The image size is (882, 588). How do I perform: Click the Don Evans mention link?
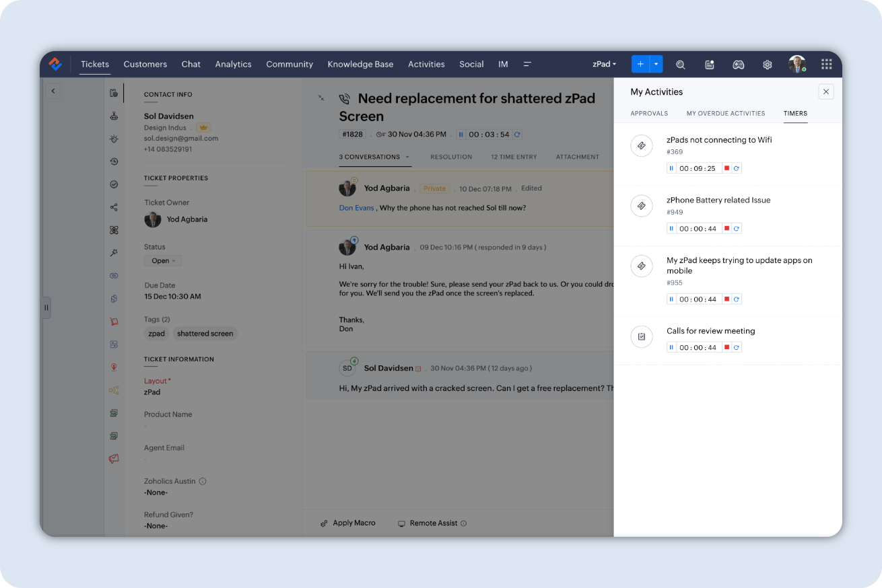pyautogui.click(x=356, y=208)
